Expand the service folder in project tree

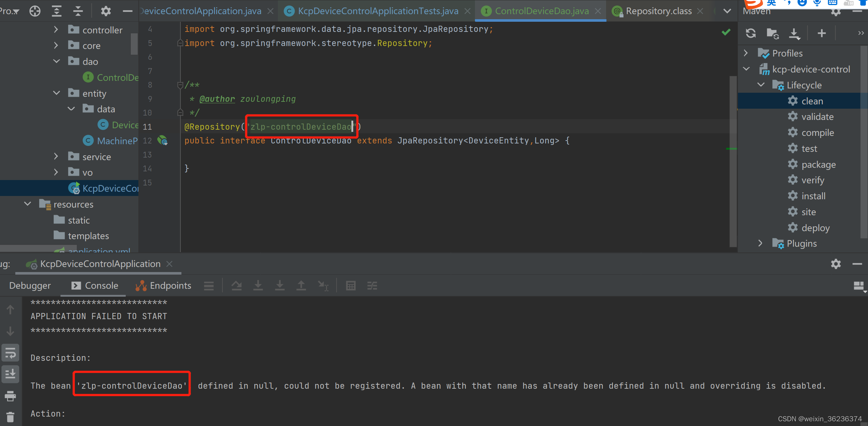click(56, 156)
